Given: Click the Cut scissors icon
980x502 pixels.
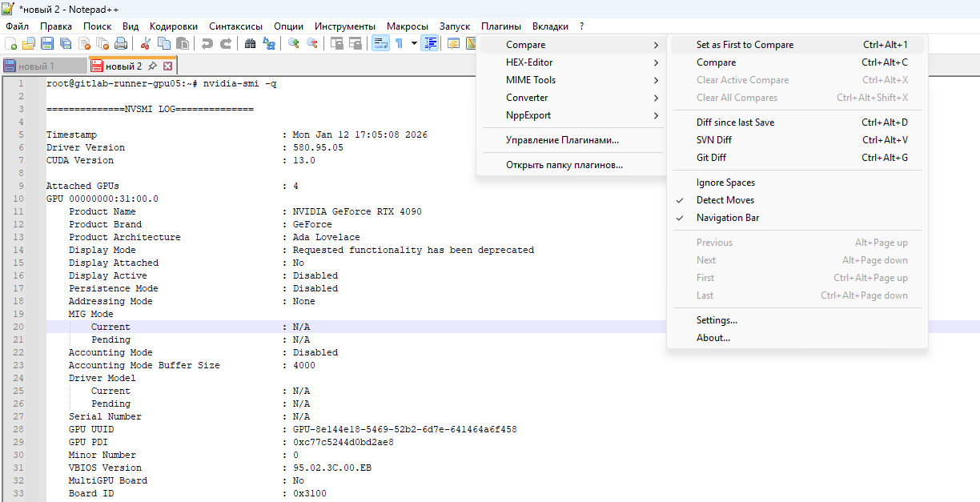Looking at the screenshot, I should tap(146, 43).
